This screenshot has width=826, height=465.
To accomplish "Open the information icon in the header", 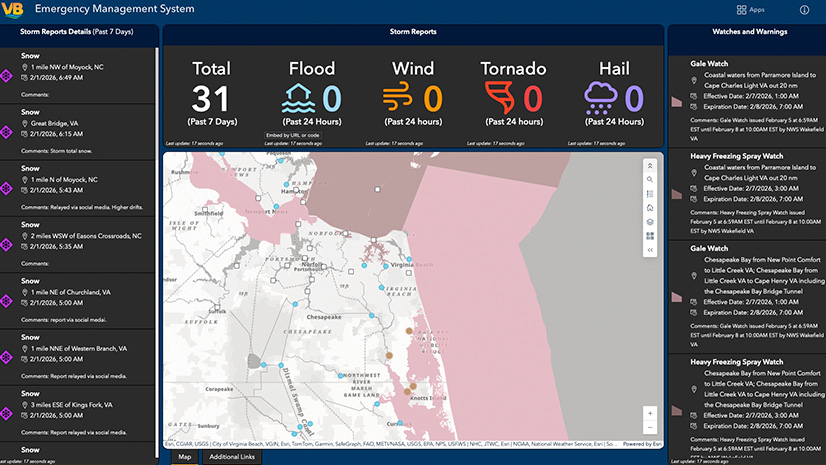I will (804, 9).
